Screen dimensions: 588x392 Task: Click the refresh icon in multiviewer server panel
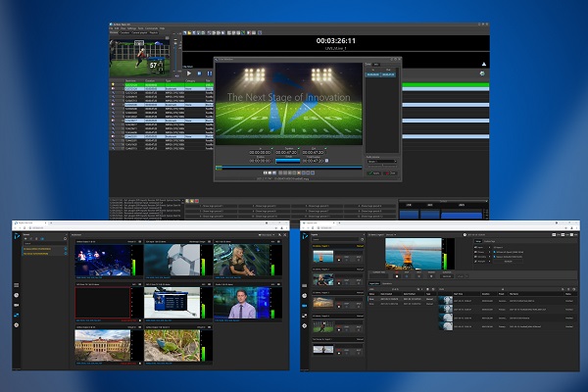tap(65, 238)
